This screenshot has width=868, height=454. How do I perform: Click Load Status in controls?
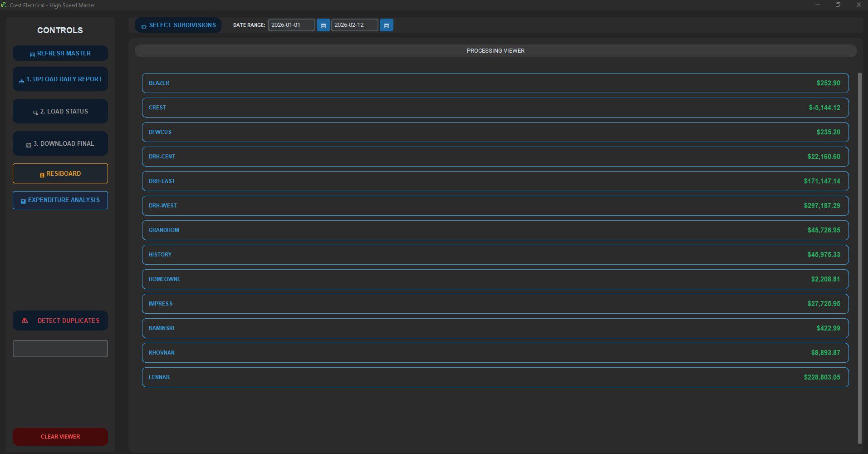(x=60, y=111)
